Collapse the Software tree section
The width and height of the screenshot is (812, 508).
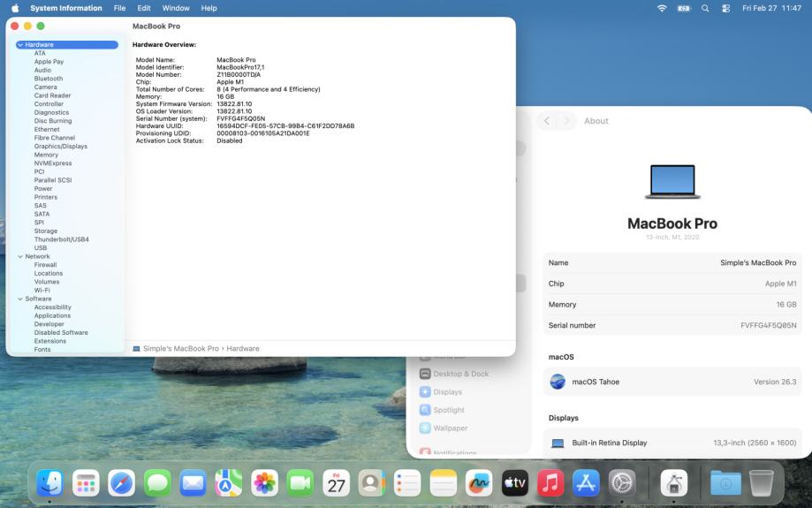pyautogui.click(x=20, y=299)
